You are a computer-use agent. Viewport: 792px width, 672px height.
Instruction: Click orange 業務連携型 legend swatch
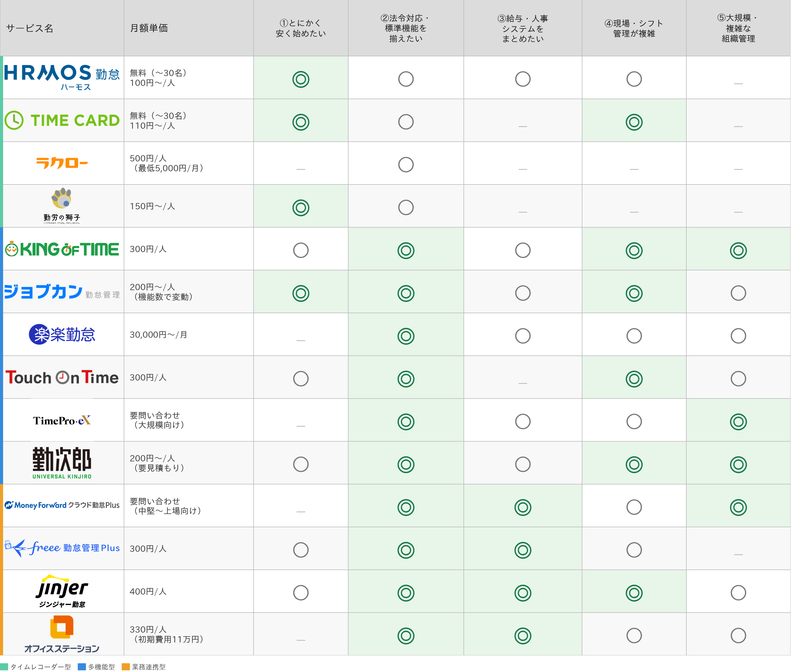pyautogui.click(x=126, y=667)
